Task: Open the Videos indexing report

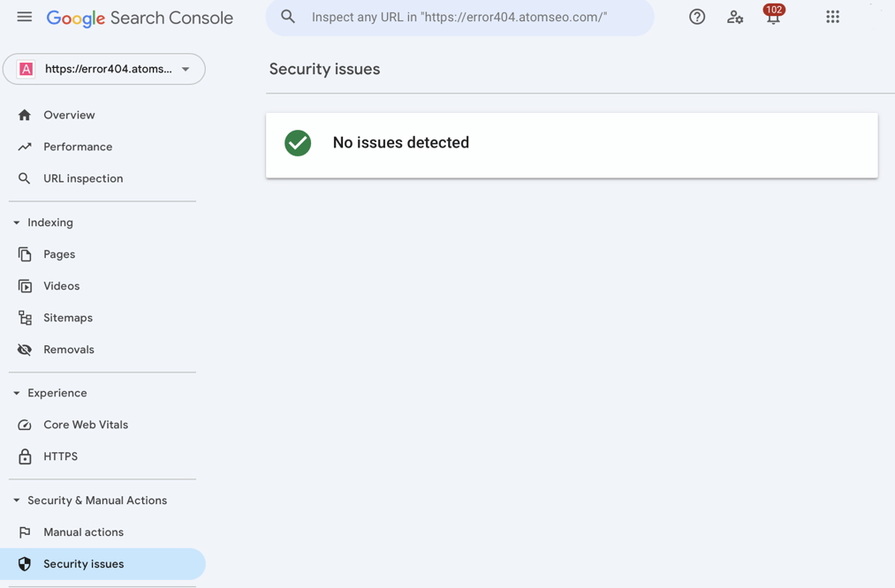Action: tap(60, 286)
